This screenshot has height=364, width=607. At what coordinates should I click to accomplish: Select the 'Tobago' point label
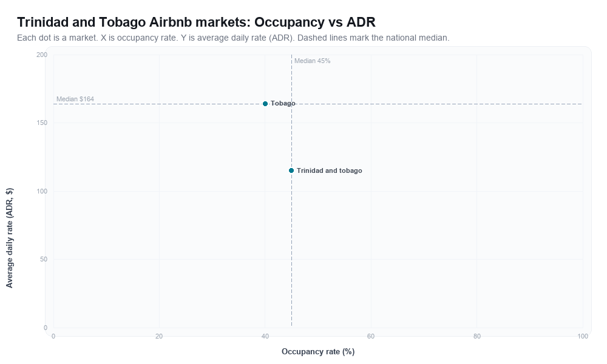coord(283,103)
